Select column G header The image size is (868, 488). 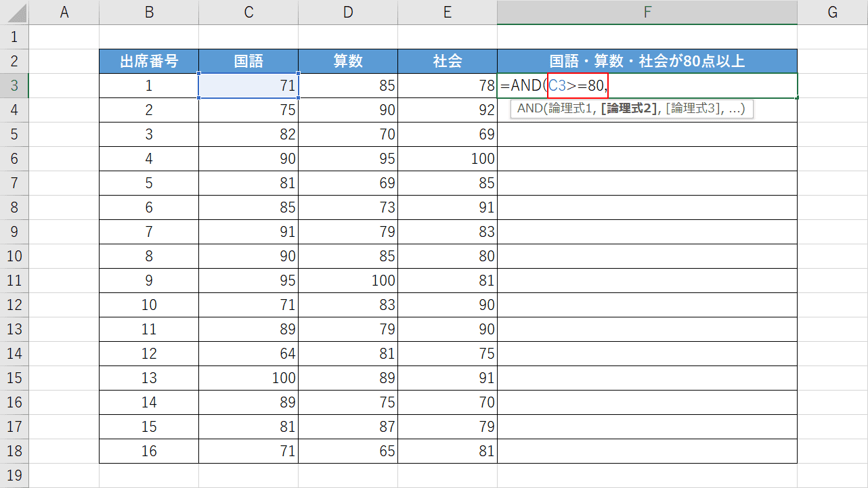[832, 12]
